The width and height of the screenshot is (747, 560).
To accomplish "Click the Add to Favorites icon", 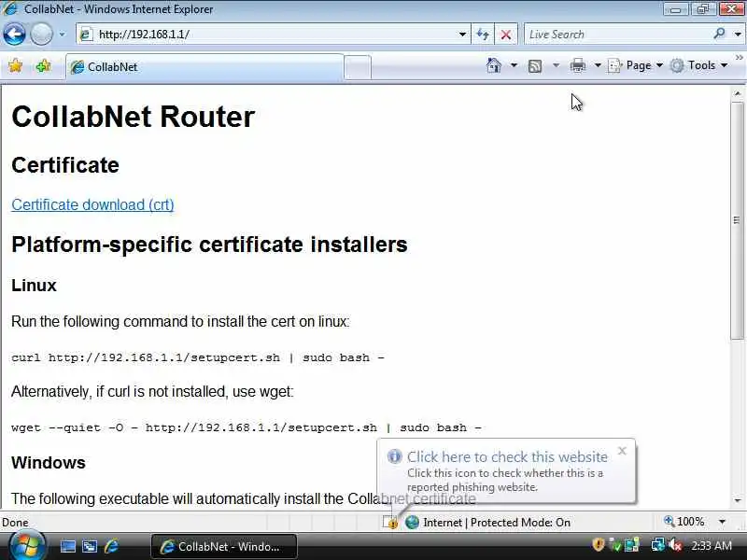I will point(43,65).
